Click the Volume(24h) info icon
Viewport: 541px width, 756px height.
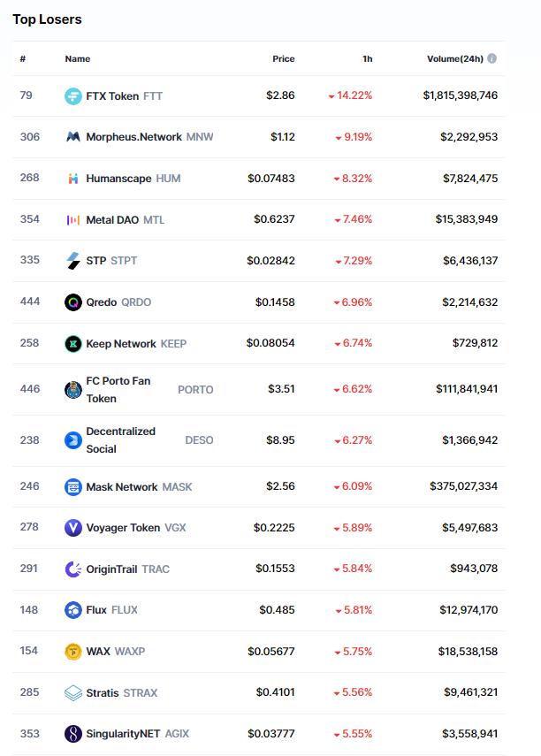(x=491, y=59)
